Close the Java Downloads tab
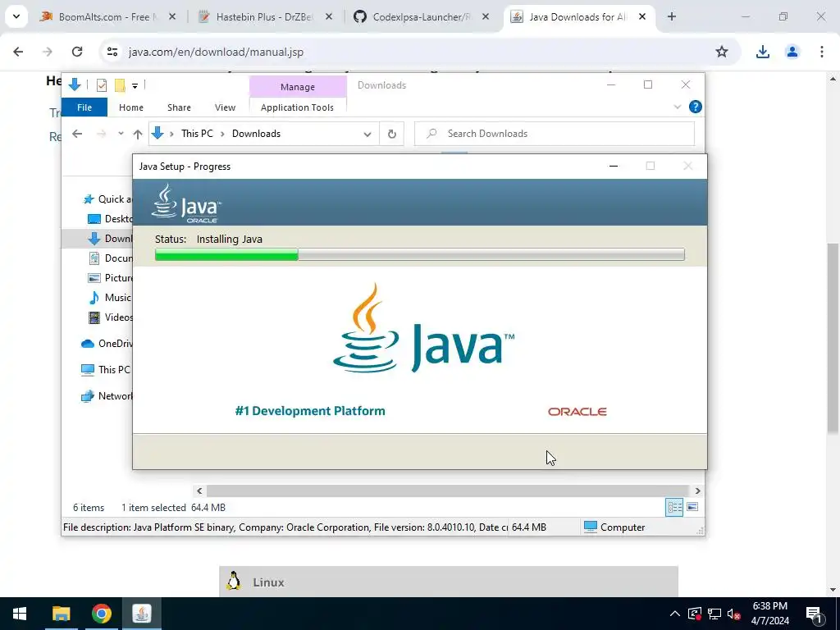 pyautogui.click(x=642, y=17)
